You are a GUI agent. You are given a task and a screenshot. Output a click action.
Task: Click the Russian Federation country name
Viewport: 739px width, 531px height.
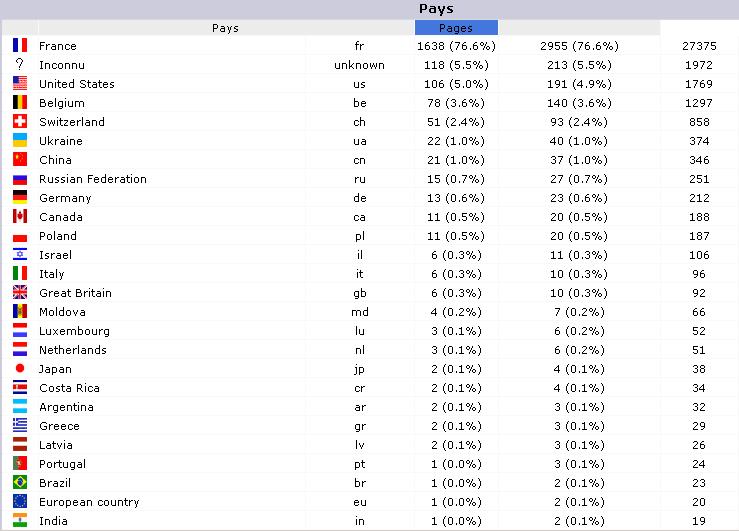click(x=92, y=179)
